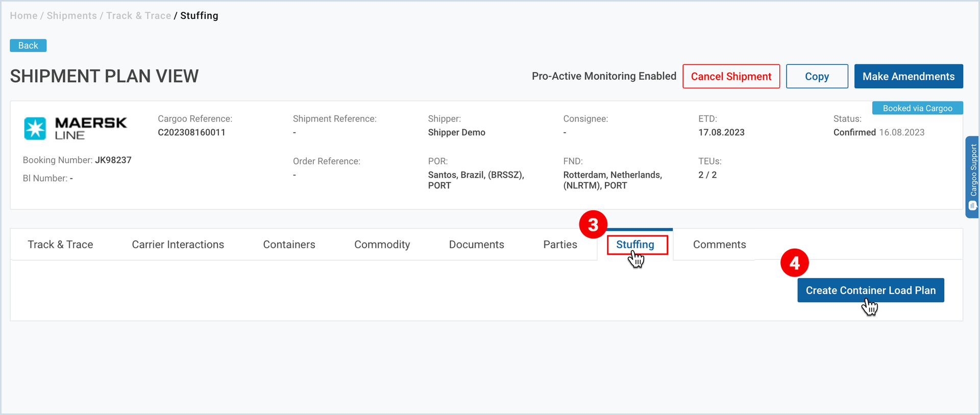
Task: Click the Order Reference label
Action: pyautogui.click(x=327, y=161)
